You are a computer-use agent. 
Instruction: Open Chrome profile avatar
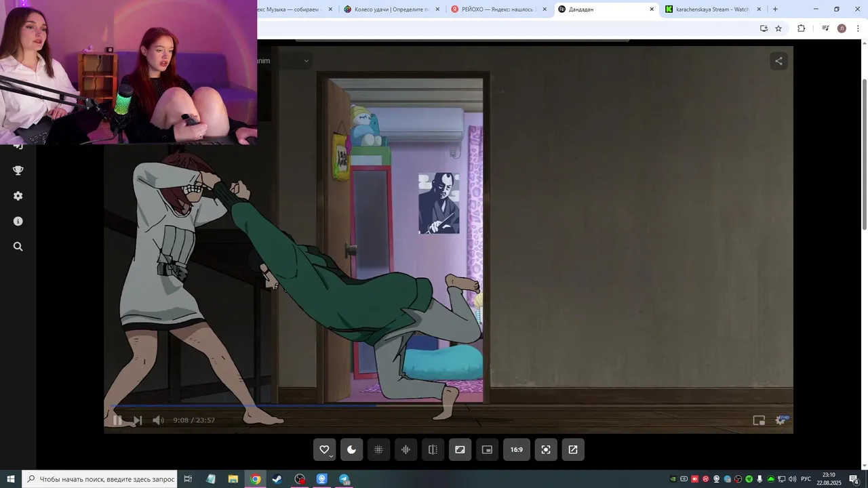[x=842, y=28]
